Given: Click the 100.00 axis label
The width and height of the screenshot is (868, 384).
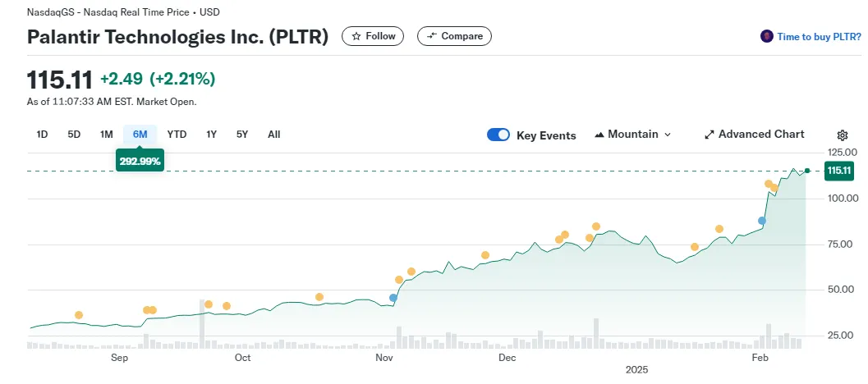Looking at the screenshot, I should 844,199.
